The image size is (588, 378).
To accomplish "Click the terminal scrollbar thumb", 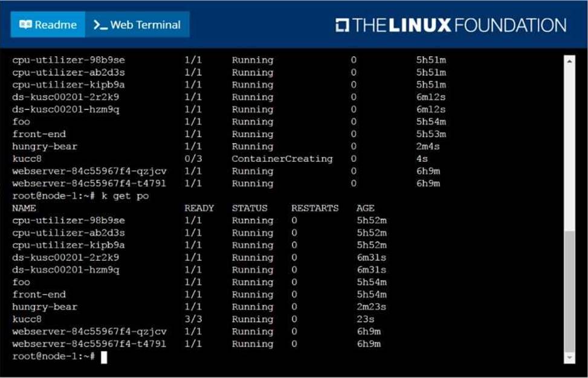I will [x=569, y=290].
